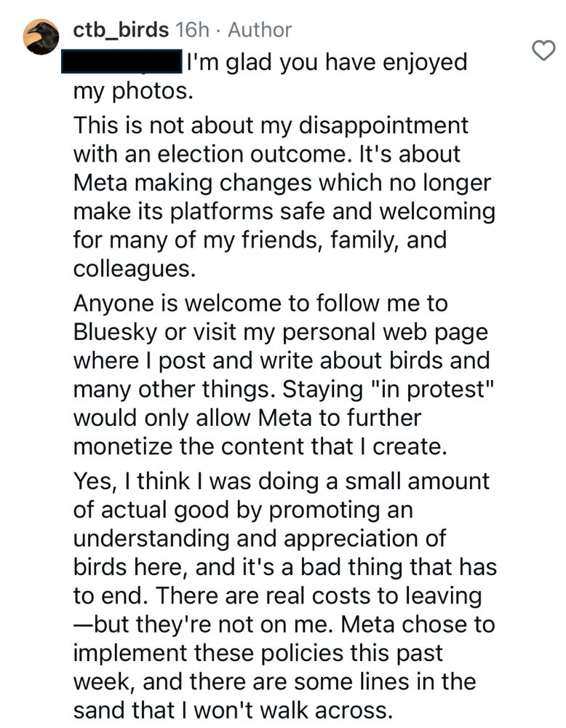
Task: Open the ctb_birds crow profile picture
Action: pos(41,36)
